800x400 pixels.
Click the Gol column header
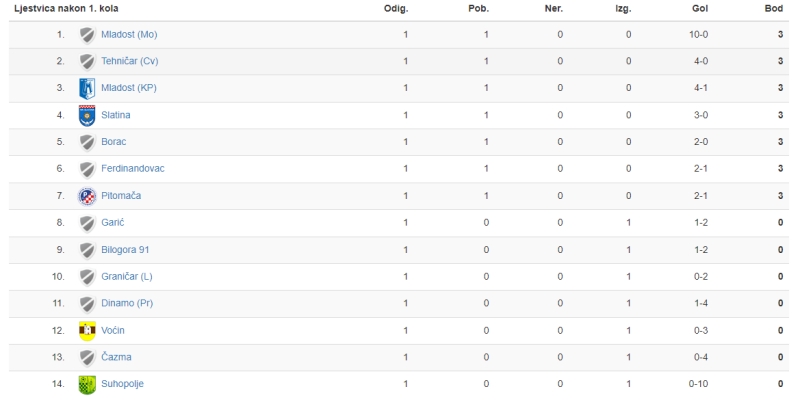[700, 9]
